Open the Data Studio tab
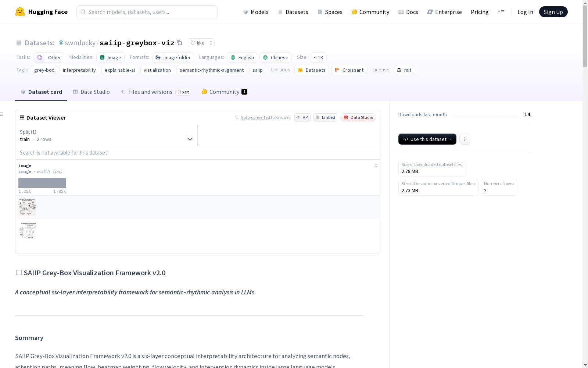The image size is (588, 368). (91, 92)
